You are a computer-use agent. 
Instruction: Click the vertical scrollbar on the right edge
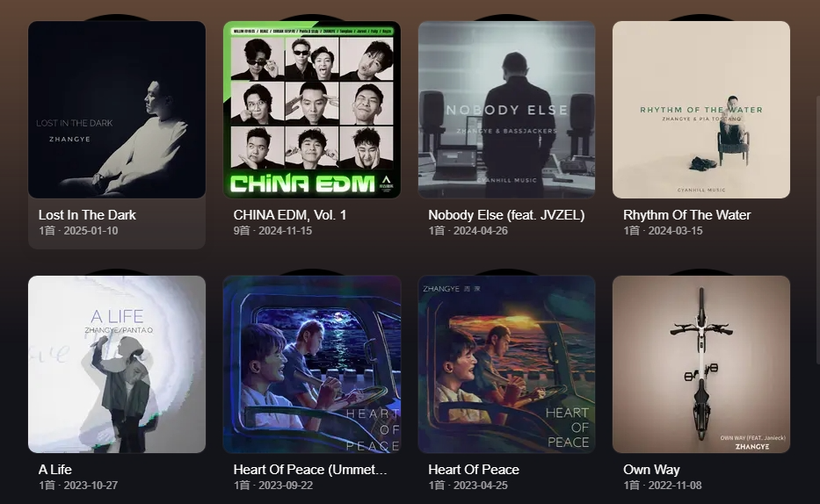pos(817,230)
